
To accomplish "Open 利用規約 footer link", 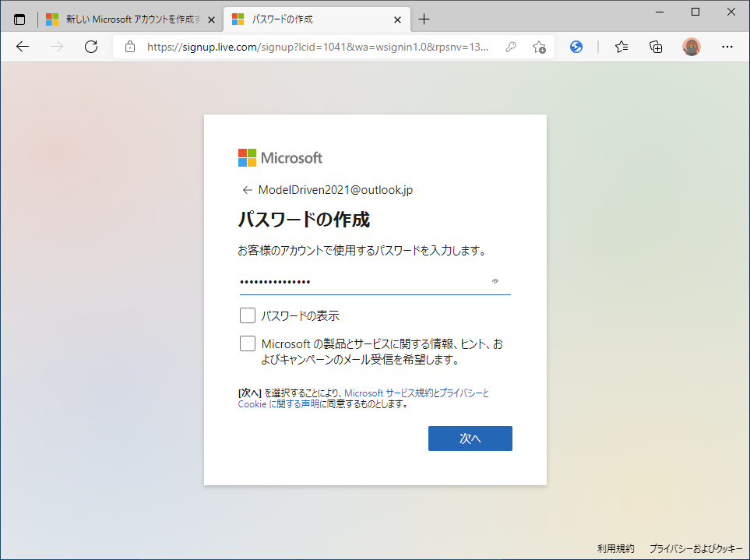I will point(615,548).
